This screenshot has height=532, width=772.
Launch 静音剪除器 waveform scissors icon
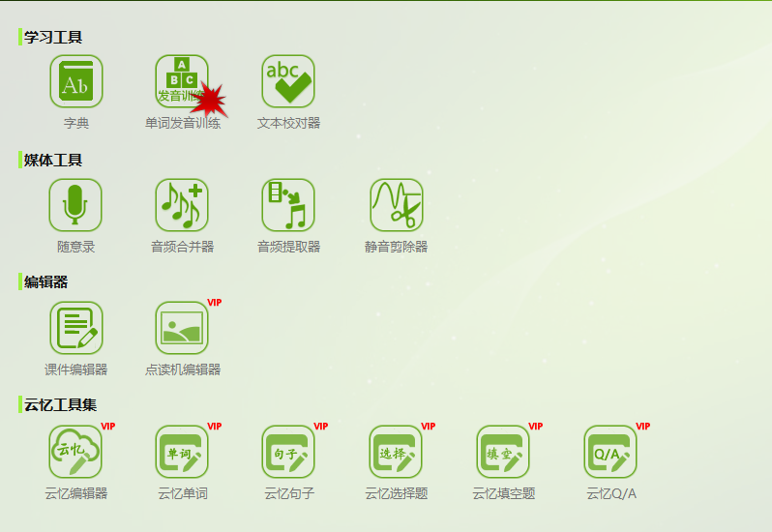[x=397, y=205]
